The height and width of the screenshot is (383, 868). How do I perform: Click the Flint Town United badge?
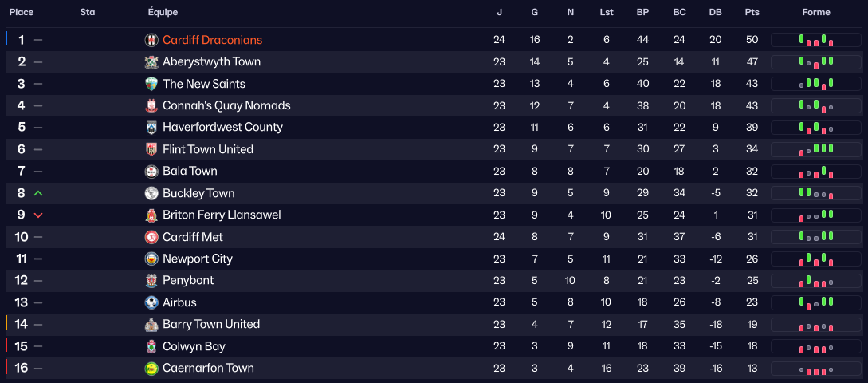(x=151, y=149)
